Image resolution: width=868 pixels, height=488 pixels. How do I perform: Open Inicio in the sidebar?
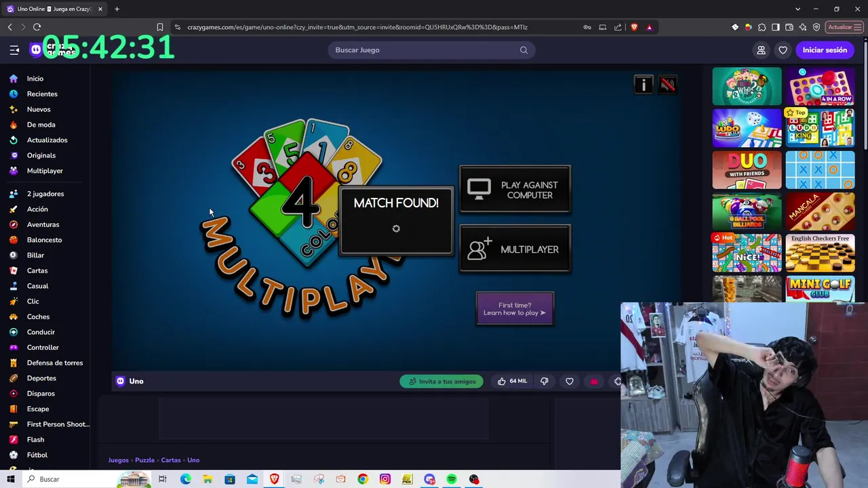(35, 79)
